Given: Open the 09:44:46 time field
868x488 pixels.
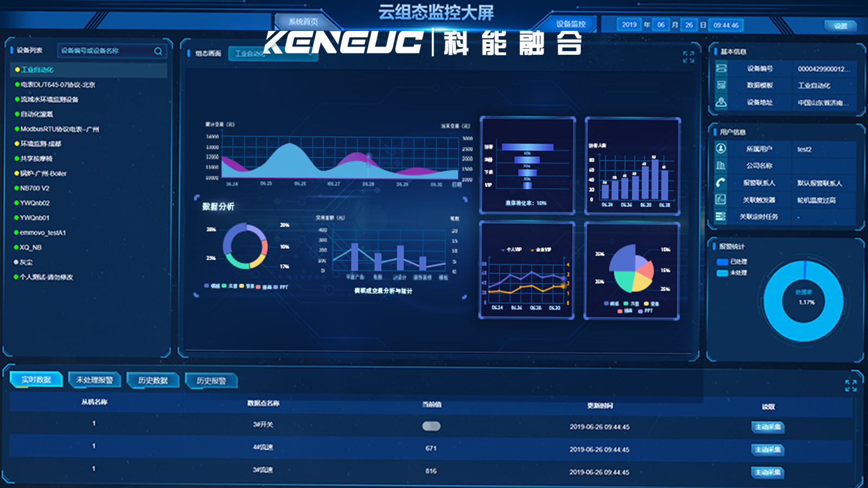Looking at the screenshot, I should 726,25.
